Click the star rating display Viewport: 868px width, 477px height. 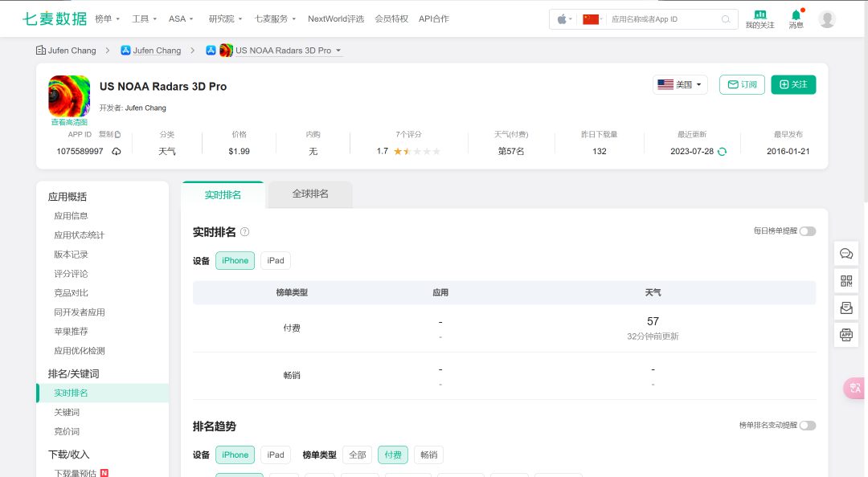coord(417,151)
